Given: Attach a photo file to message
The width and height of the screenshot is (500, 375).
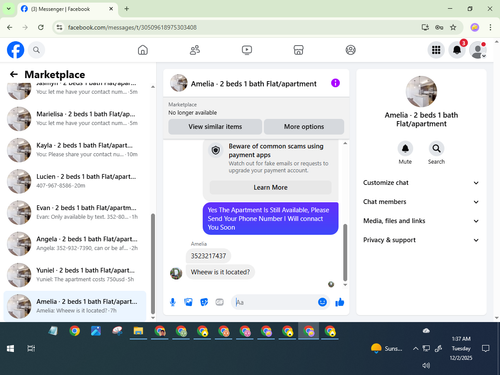Looking at the screenshot, I should pos(188,302).
